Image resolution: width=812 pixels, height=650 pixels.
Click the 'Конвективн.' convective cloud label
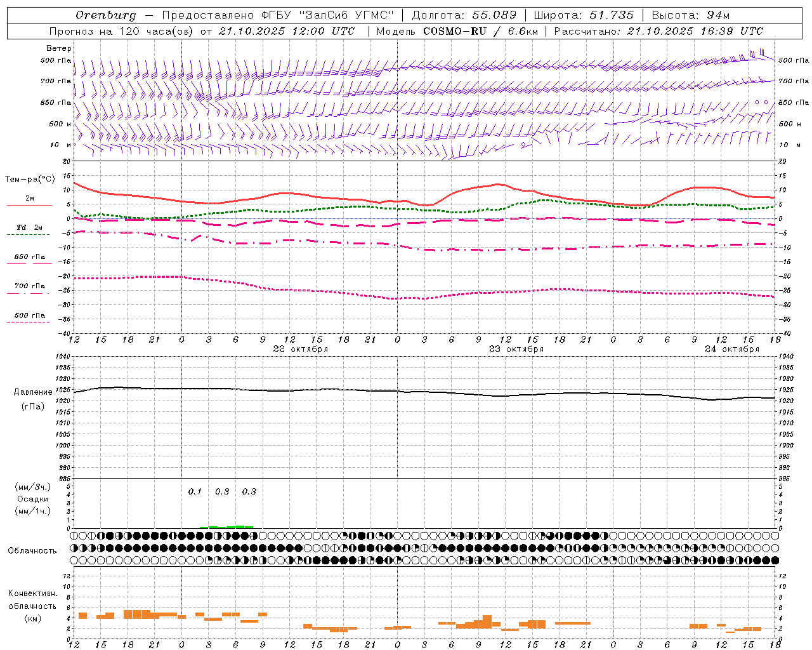(x=33, y=593)
